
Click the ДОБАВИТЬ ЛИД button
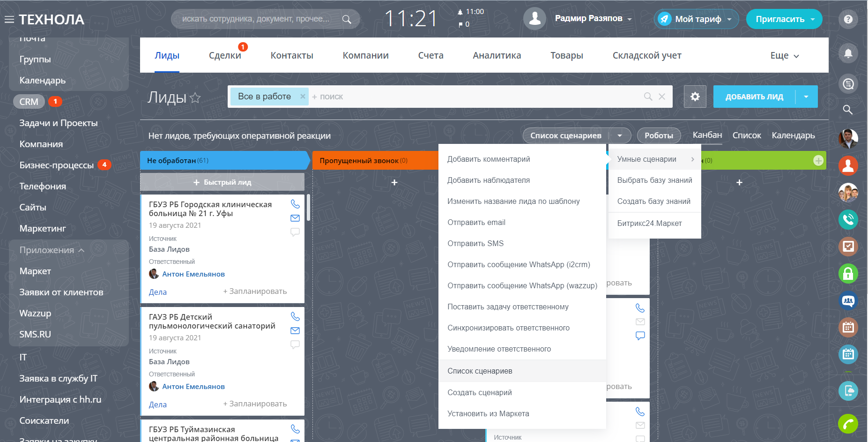click(x=754, y=97)
